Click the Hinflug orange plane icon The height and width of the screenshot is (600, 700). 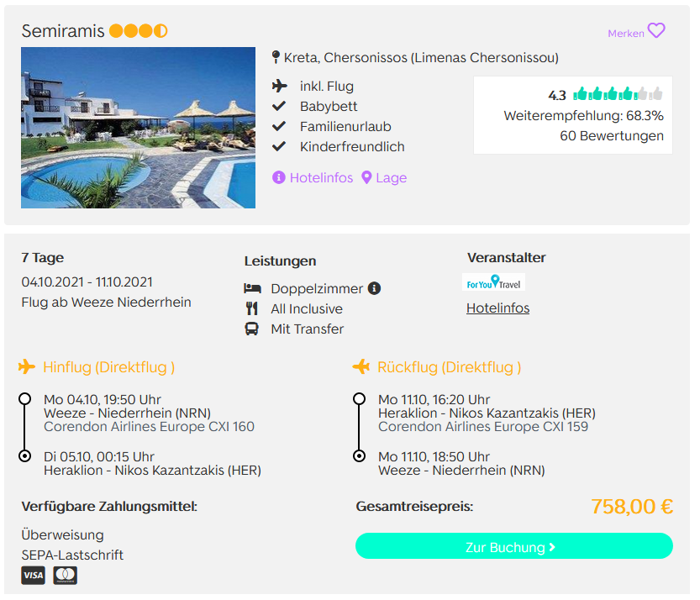[27, 367]
